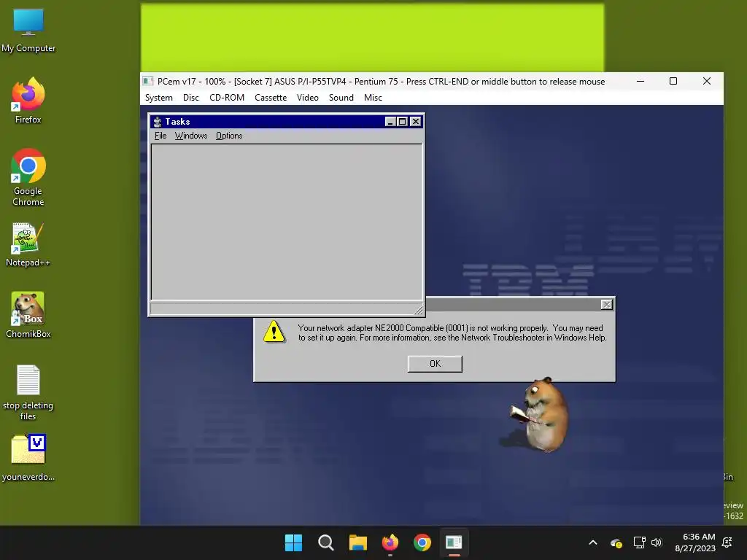This screenshot has height=560, width=747.
Task: Click inside the empty Tasks list area
Action: (287, 222)
